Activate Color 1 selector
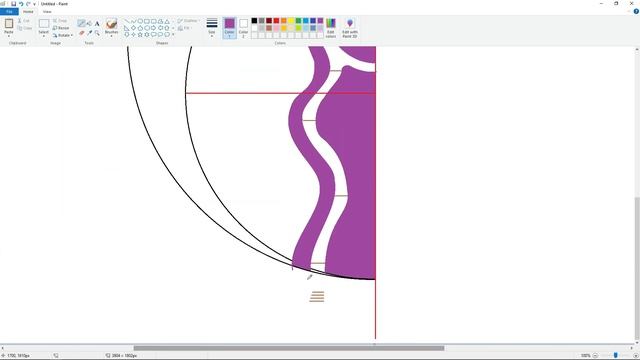 tap(229, 28)
